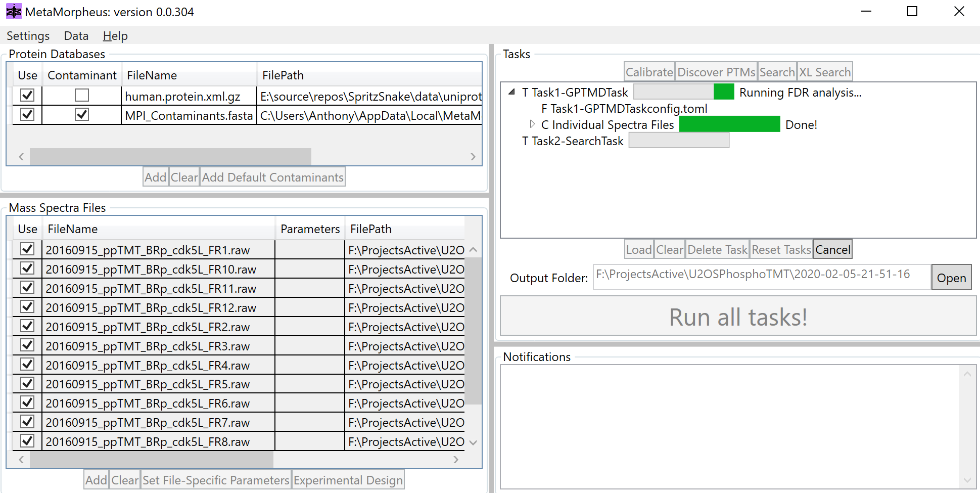Open the Data menu
This screenshot has height=493, width=980.
click(76, 35)
